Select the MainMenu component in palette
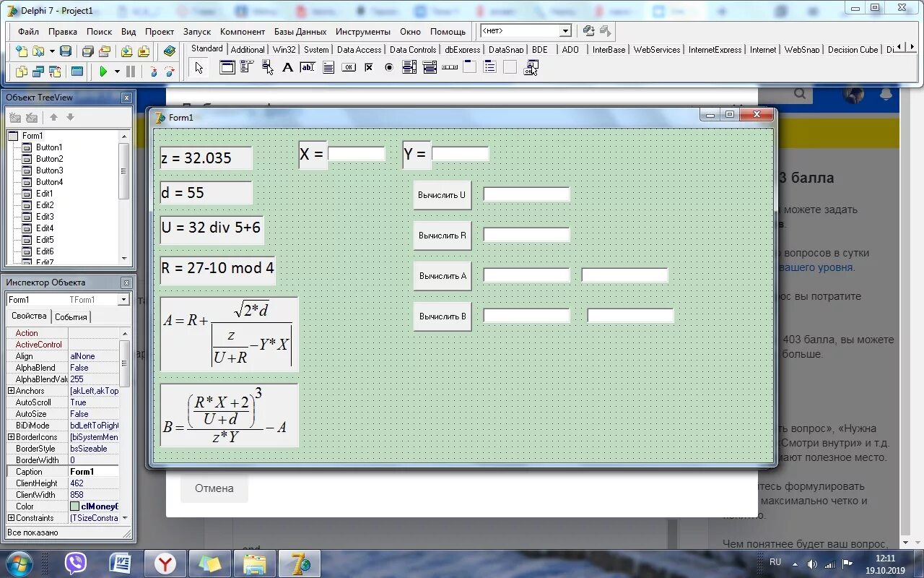Viewport: 924px width, 578px height. click(x=248, y=67)
